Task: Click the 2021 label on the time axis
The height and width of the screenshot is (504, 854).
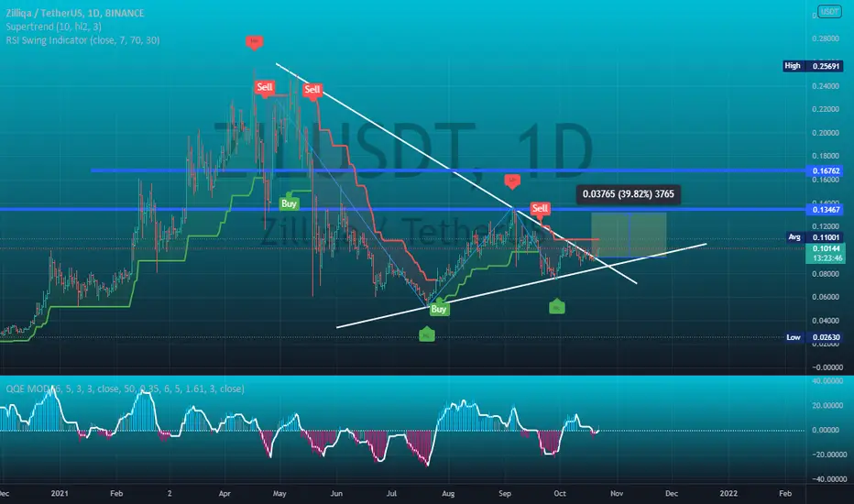Action: (x=60, y=493)
